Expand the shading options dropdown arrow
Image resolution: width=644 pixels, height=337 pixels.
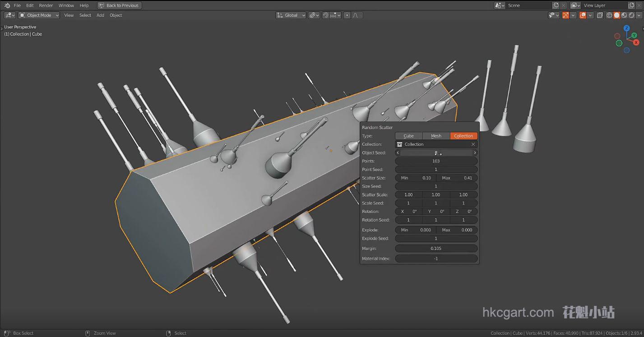[639, 15]
